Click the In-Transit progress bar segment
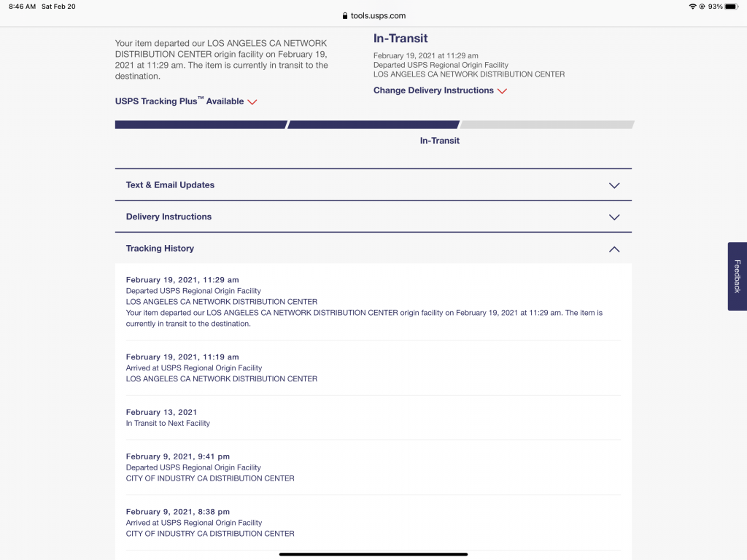 (373, 125)
